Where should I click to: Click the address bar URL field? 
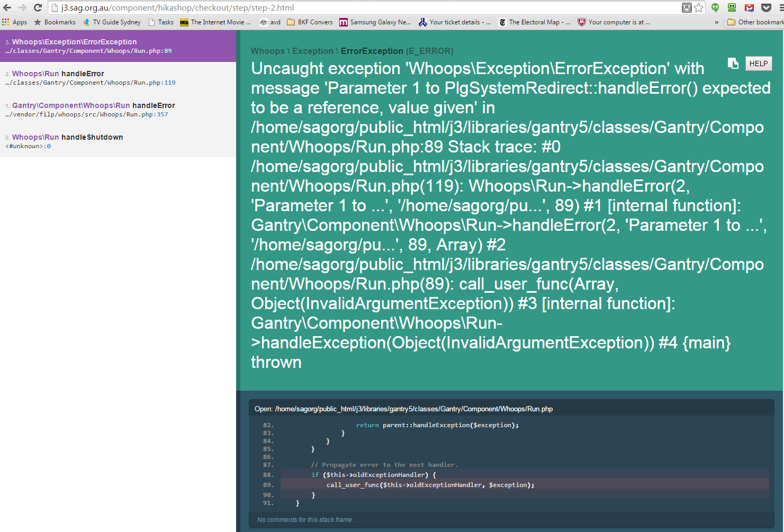[365, 7]
